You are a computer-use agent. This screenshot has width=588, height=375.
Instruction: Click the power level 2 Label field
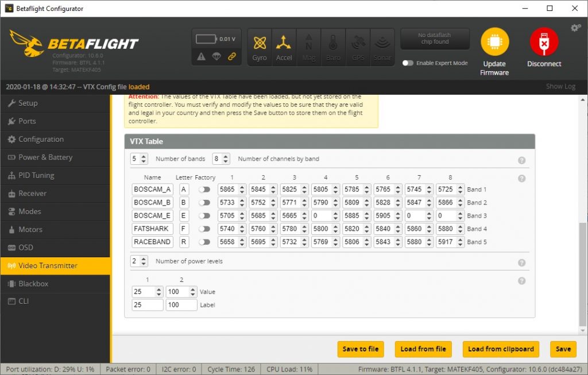[x=181, y=305]
